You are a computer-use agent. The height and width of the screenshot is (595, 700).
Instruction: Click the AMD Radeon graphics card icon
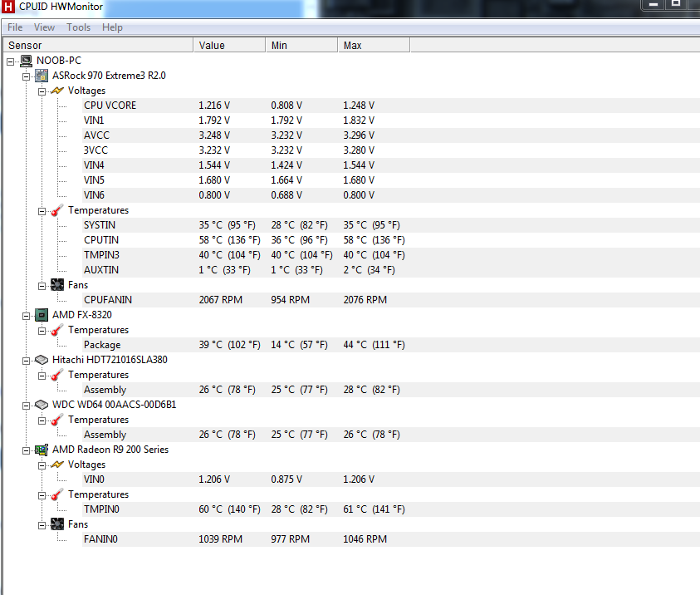42,450
